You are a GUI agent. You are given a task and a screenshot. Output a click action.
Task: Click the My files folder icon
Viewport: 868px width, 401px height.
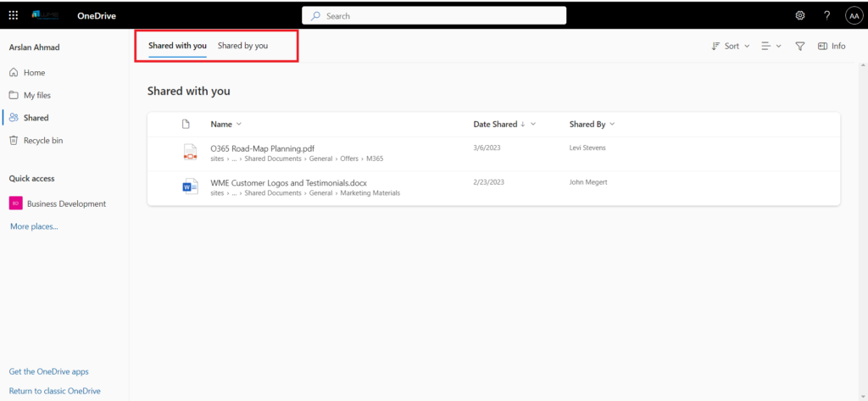[14, 95]
